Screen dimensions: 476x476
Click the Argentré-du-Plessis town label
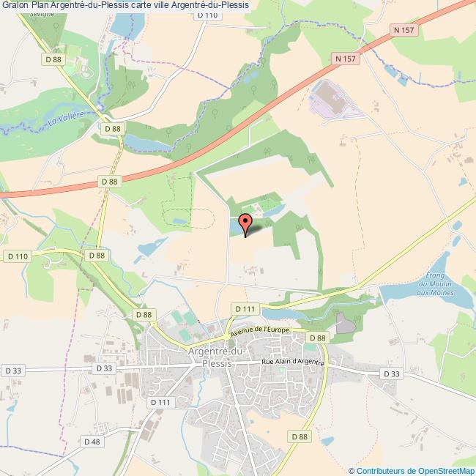click(217, 357)
